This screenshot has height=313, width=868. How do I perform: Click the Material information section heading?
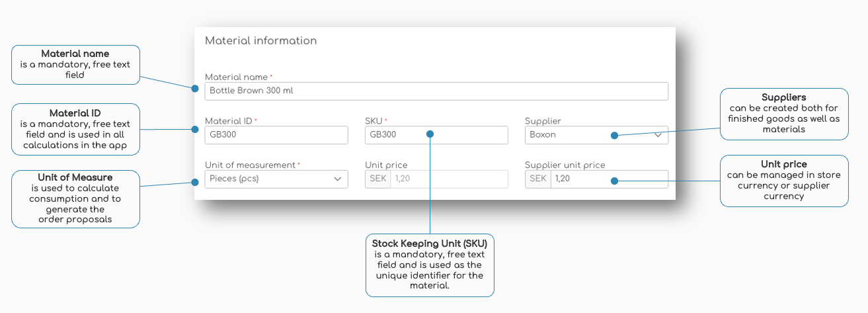[x=260, y=41]
